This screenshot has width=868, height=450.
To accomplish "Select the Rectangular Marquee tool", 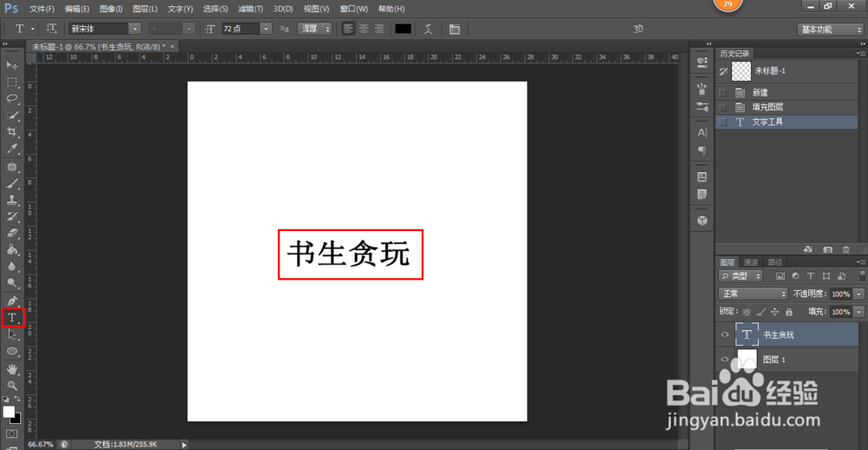I will tap(12, 82).
